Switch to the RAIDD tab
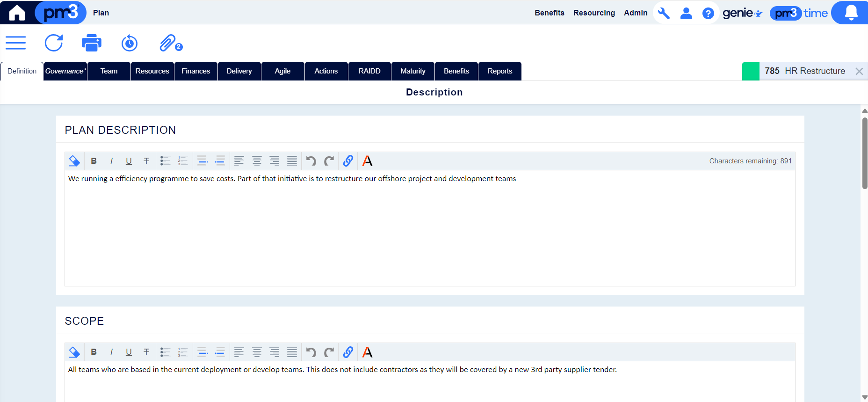Image resolution: width=868 pixels, height=402 pixels. pyautogui.click(x=369, y=71)
